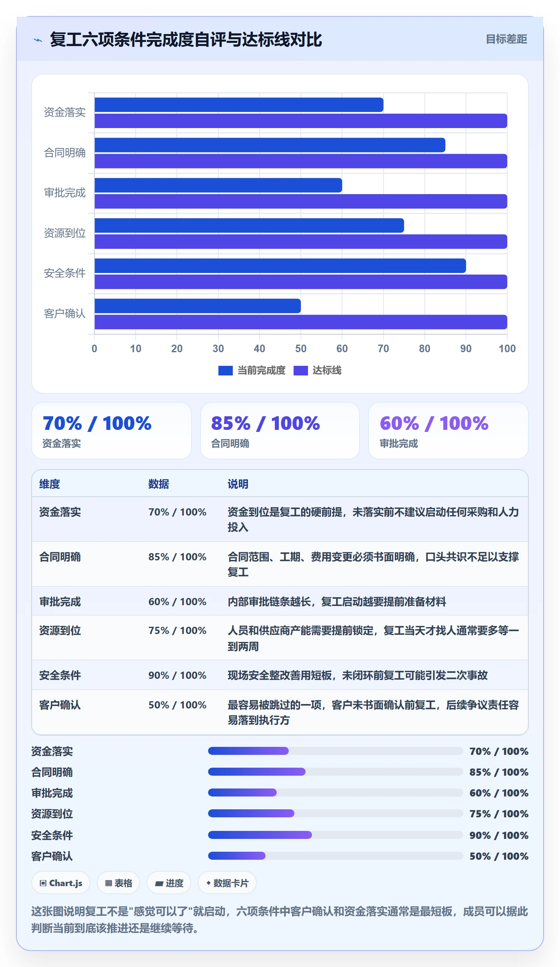560x967 pixels.
Task: Select the 数据卡片 tag chip
Action: click(227, 883)
